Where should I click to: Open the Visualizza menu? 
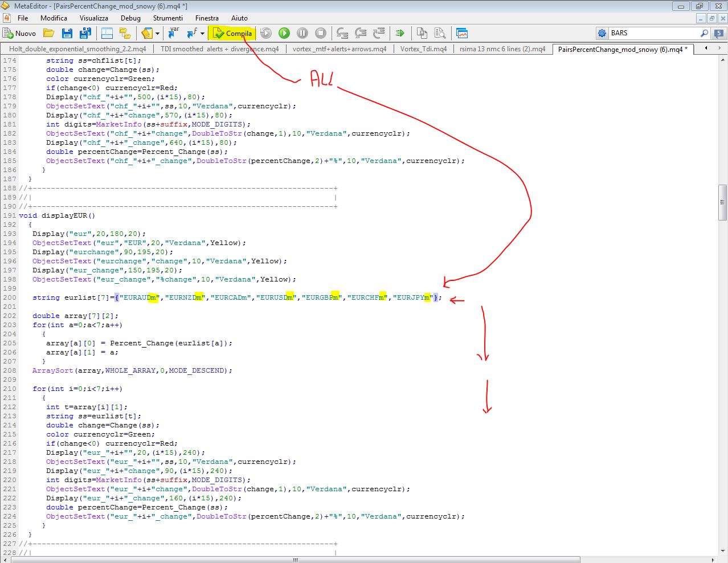click(x=93, y=18)
